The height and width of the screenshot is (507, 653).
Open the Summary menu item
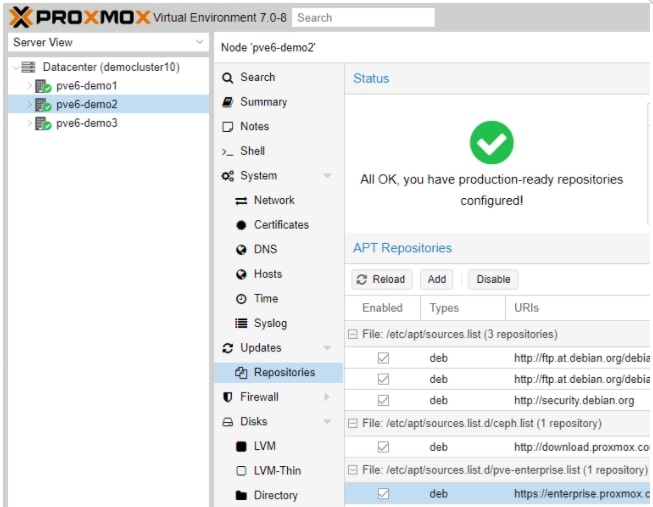click(279, 102)
